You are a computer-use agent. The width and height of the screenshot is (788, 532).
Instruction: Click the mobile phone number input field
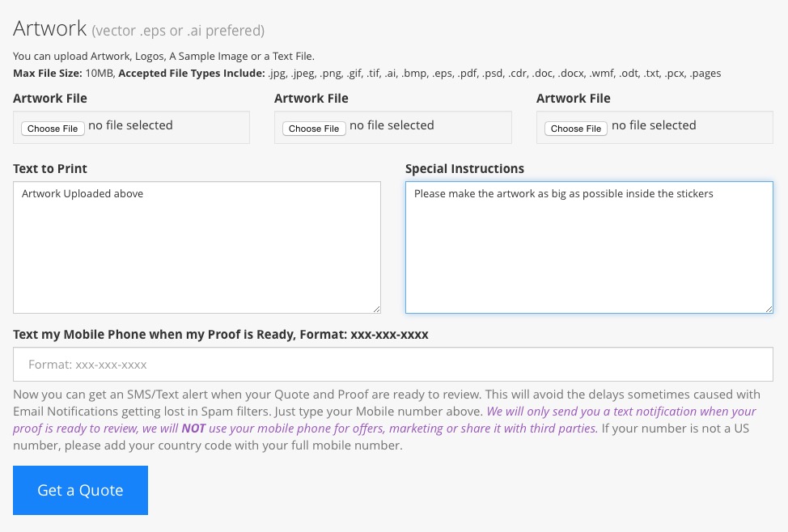(x=393, y=365)
